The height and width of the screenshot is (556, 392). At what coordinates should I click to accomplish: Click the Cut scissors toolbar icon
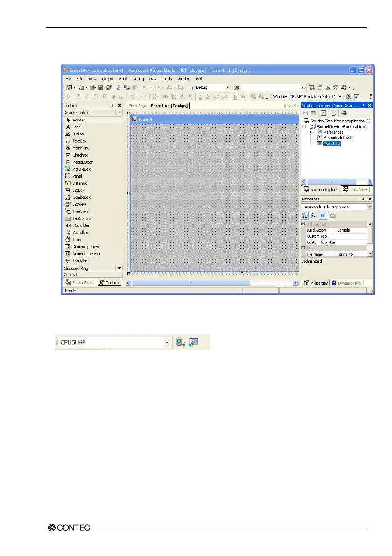point(119,87)
